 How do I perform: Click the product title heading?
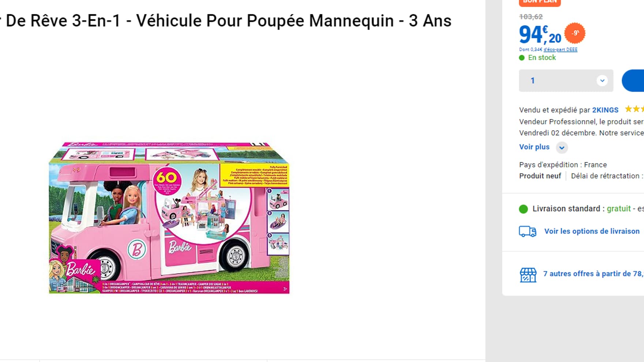pos(226,21)
